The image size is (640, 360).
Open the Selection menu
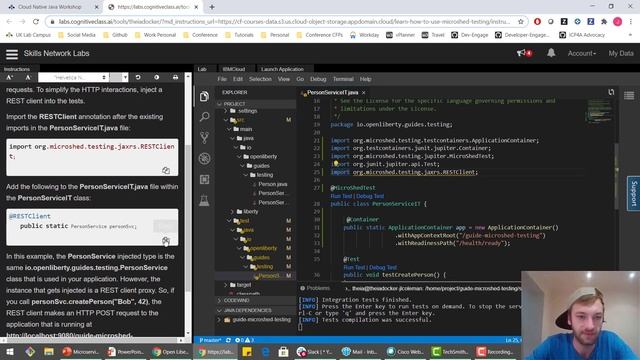pos(260,79)
